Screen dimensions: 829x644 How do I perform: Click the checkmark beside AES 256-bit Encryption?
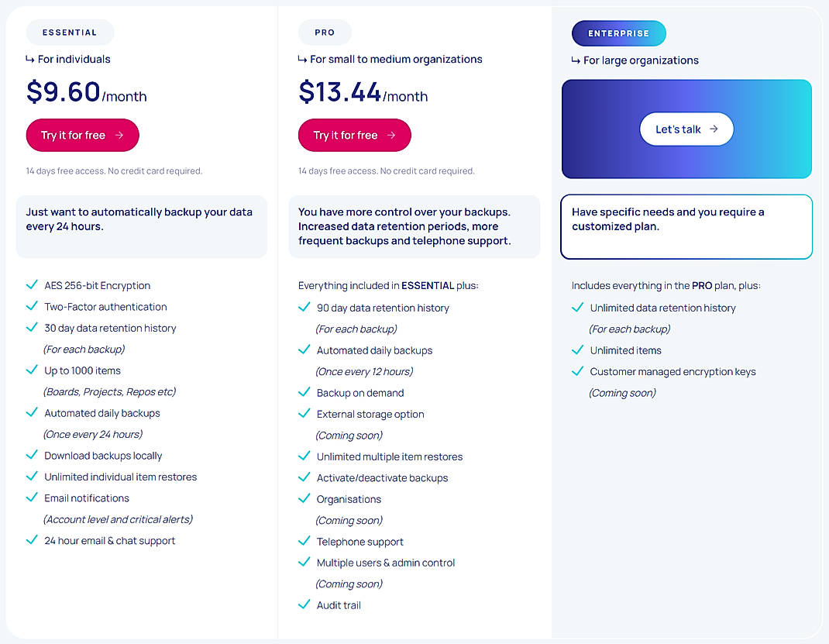[31, 285]
